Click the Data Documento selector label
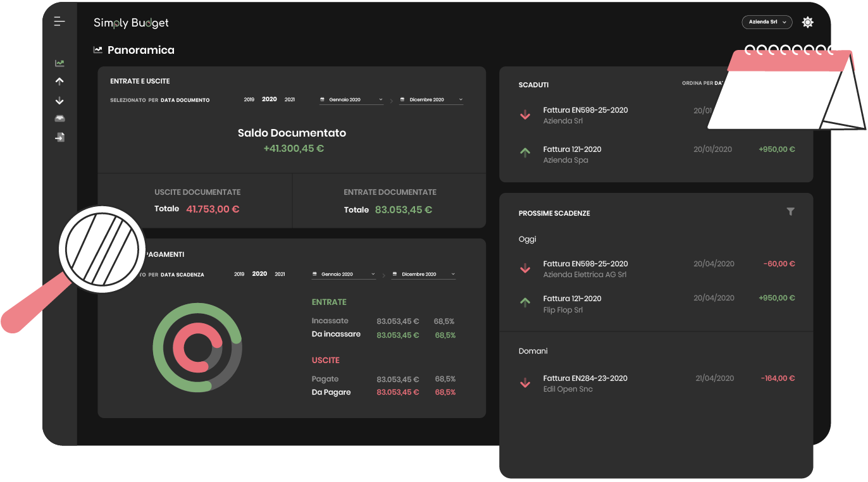The image size is (868, 482). [x=185, y=100]
